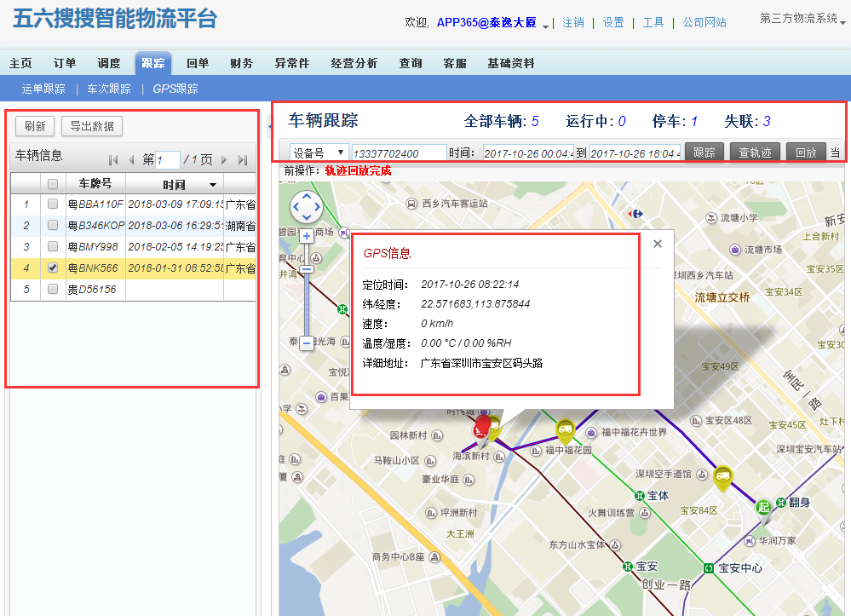Click the 深圳空手道馆 poi icon
The image size is (851, 616).
[702, 475]
